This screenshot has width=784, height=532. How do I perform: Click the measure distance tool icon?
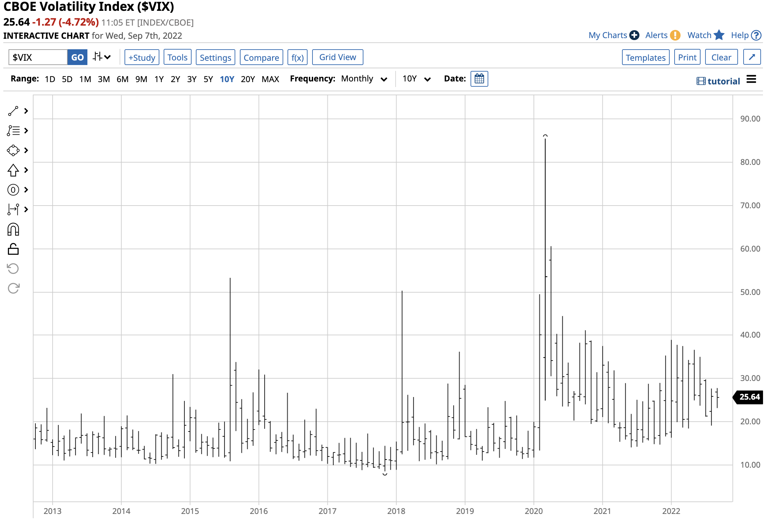pos(13,210)
